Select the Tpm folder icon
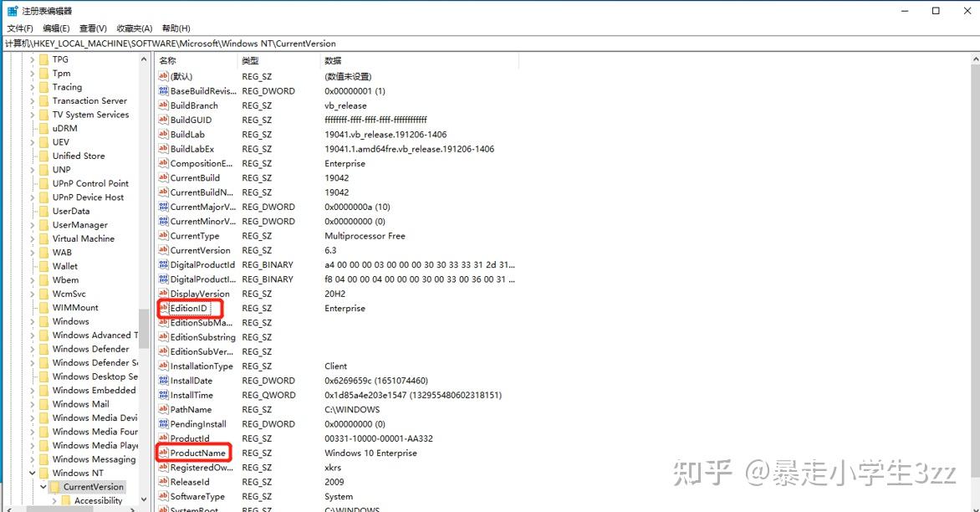The image size is (980, 512). click(43, 73)
